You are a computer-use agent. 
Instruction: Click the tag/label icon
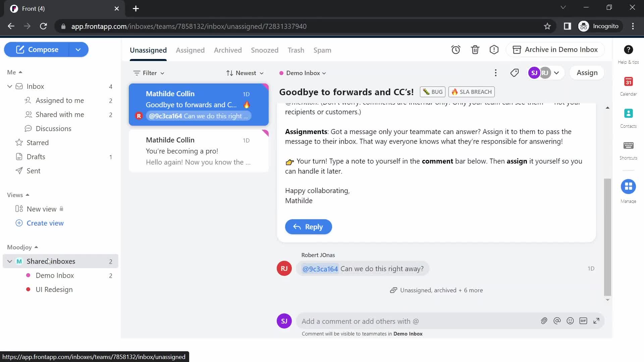click(515, 72)
